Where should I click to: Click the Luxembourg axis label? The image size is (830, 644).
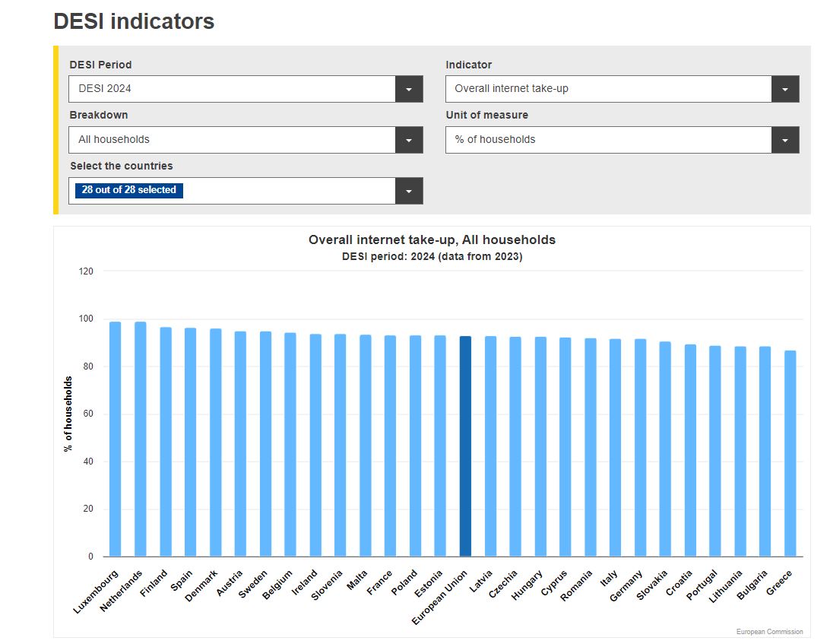(95, 592)
